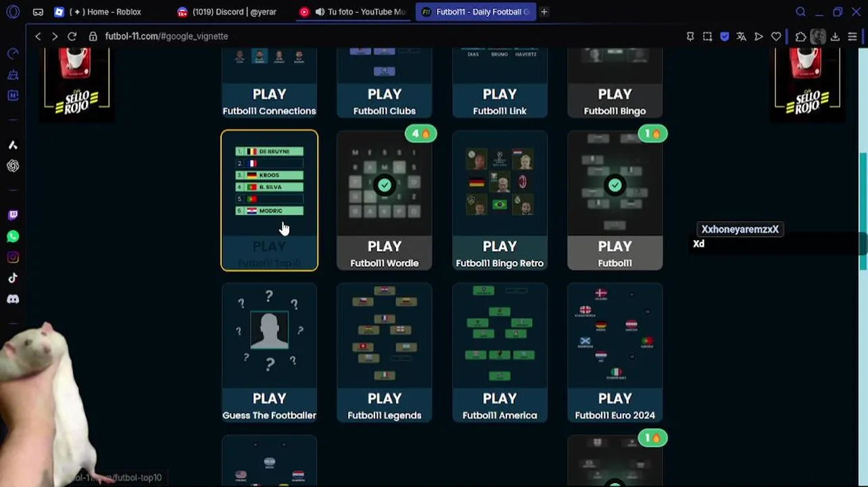Switch to the Tu foto - YouTube Music tab
Image resolution: width=868 pixels, height=487 pixels.
(354, 11)
